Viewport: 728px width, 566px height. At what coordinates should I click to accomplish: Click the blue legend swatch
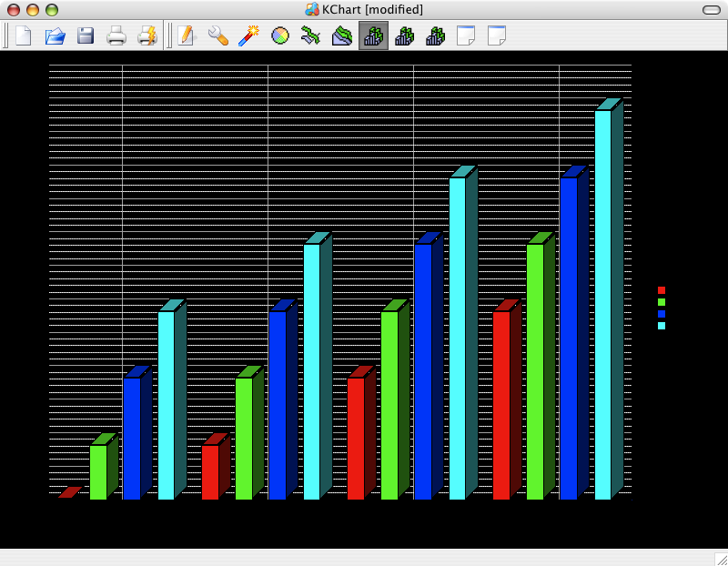tap(662, 314)
